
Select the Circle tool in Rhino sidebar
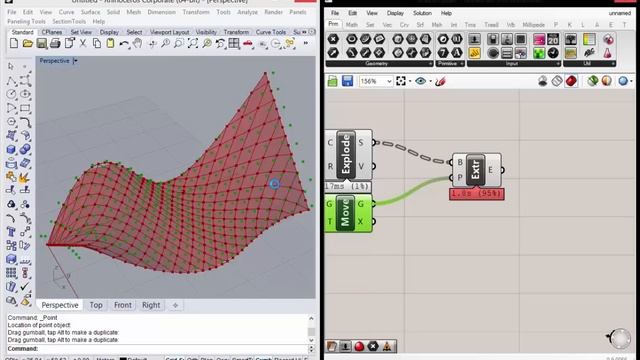tap(11, 94)
